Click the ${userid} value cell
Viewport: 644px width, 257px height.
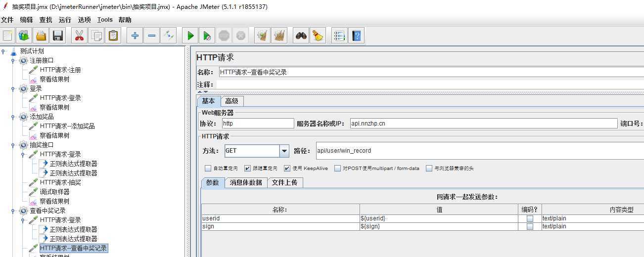(x=439, y=218)
